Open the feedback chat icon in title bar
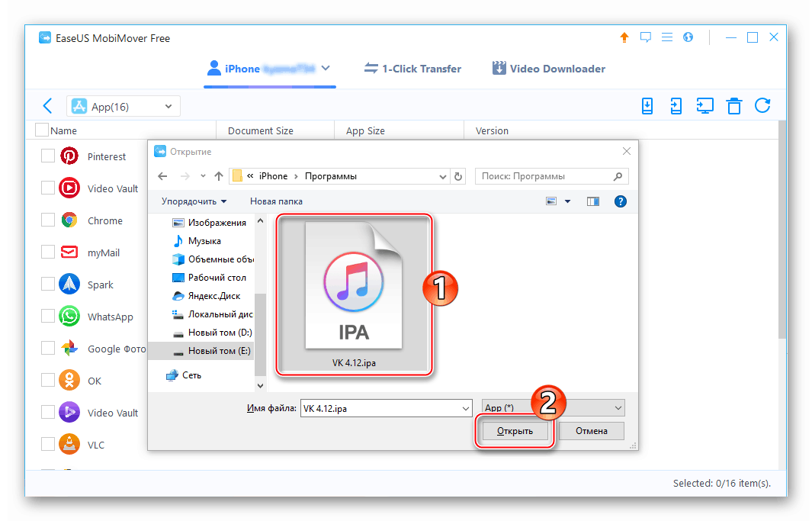812x521 pixels. (x=645, y=37)
